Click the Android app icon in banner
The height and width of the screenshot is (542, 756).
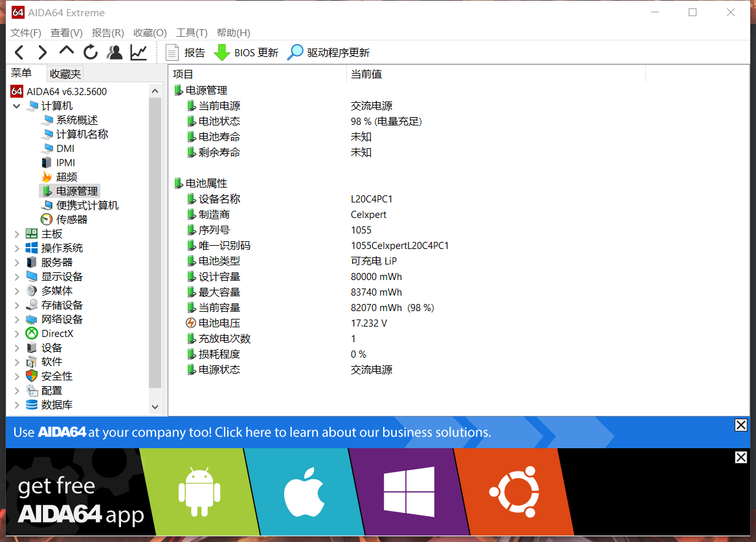coord(199,492)
